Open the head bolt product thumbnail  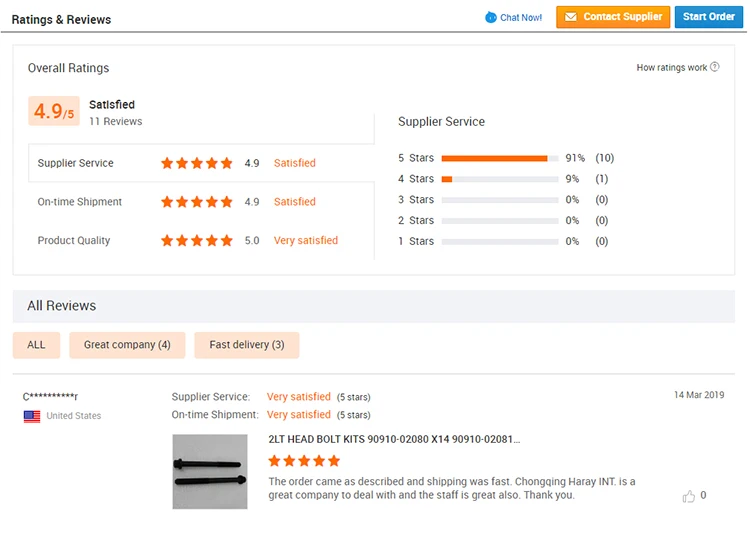210,471
